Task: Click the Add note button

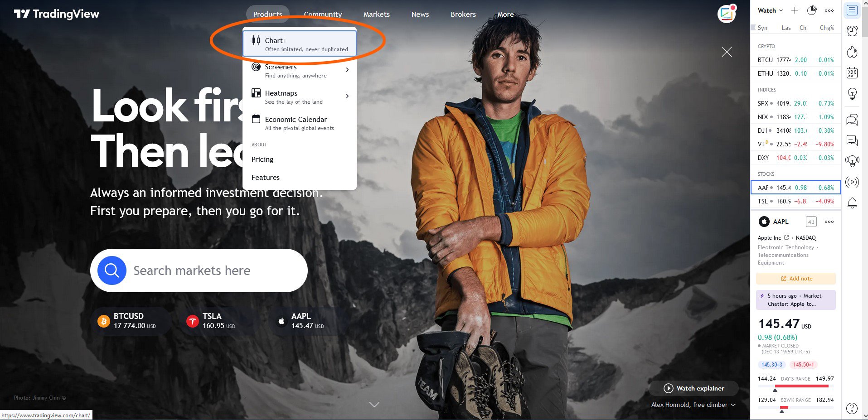Action: [796, 279]
